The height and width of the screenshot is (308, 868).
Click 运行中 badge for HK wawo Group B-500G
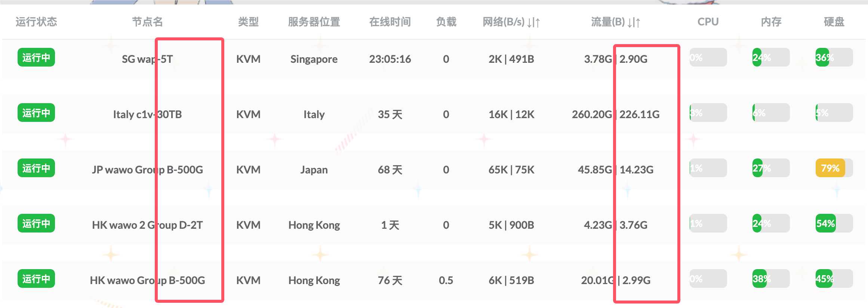click(36, 279)
